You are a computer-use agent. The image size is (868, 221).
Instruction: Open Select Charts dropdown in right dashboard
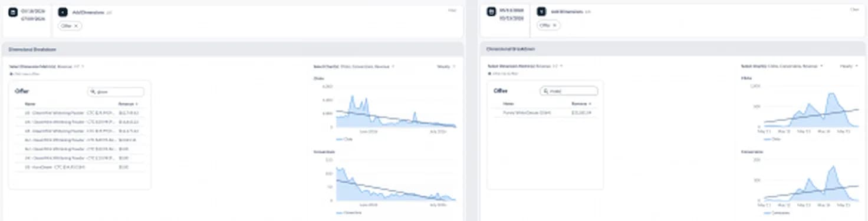tap(782, 66)
